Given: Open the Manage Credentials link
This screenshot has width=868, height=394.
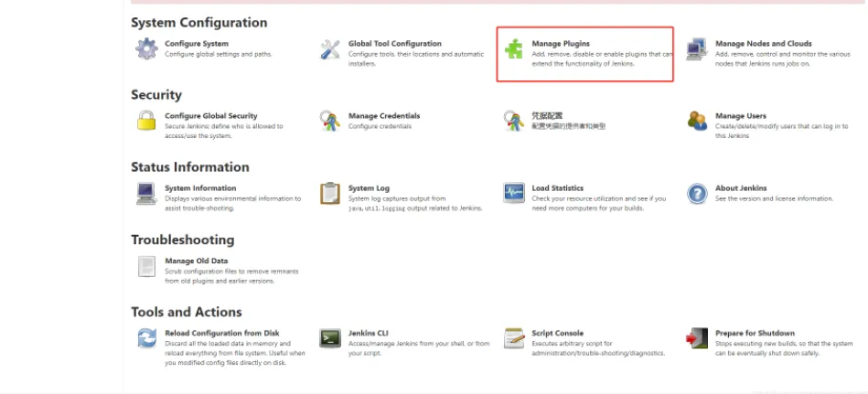Looking at the screenshot, I should tap(384, 116).
